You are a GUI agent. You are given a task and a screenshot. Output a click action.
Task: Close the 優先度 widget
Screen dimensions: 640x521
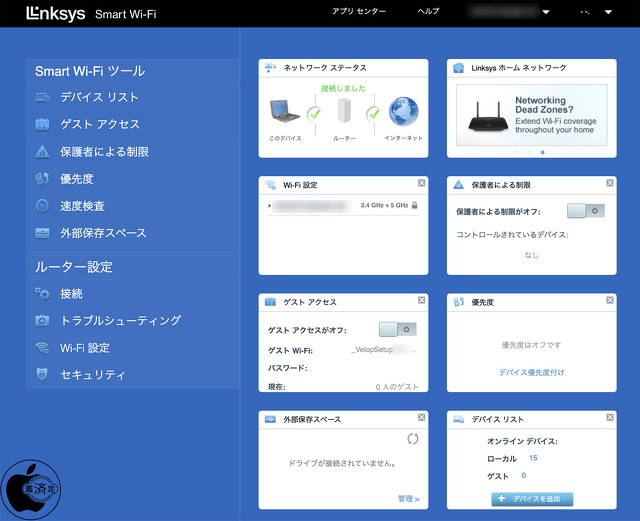610,300
